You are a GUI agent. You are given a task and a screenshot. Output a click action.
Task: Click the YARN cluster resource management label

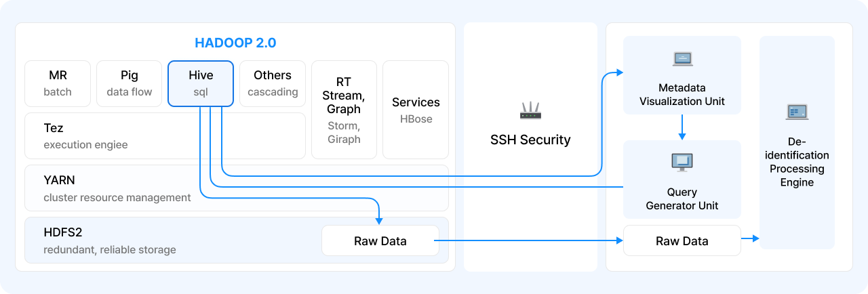(x=117, y=188)
